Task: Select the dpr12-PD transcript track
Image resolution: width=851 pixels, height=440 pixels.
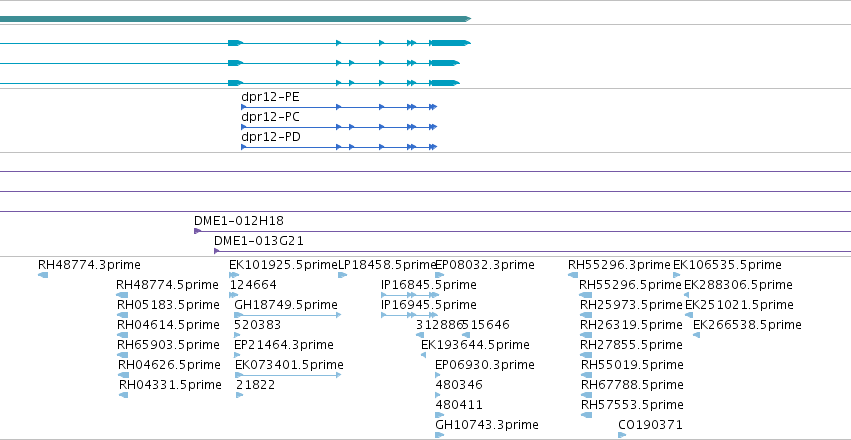Action: coord(339,147)
